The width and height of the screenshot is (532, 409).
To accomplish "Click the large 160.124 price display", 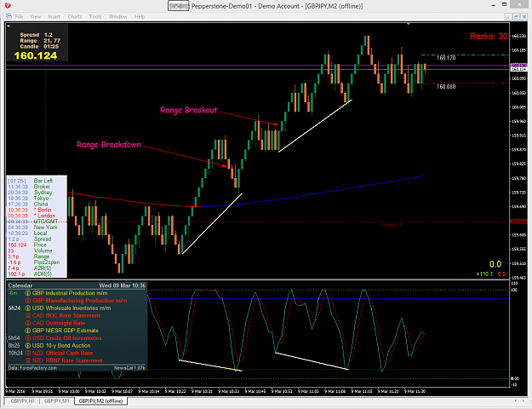I will click(36, 55).
